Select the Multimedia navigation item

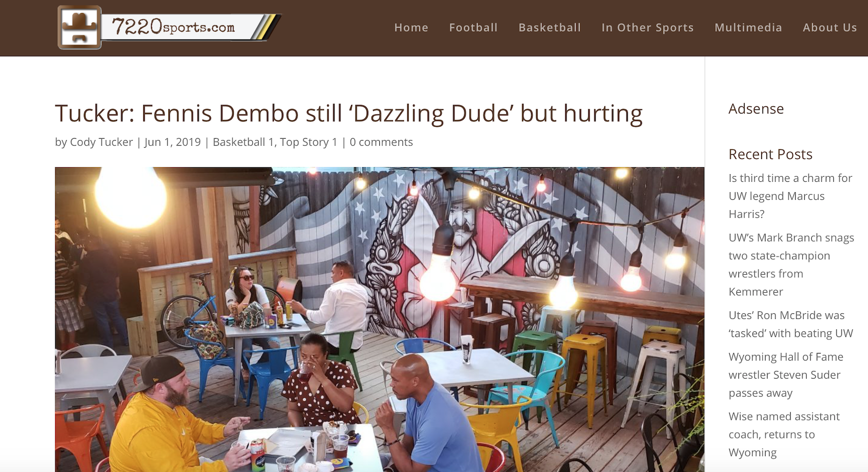tap(748, 28)
